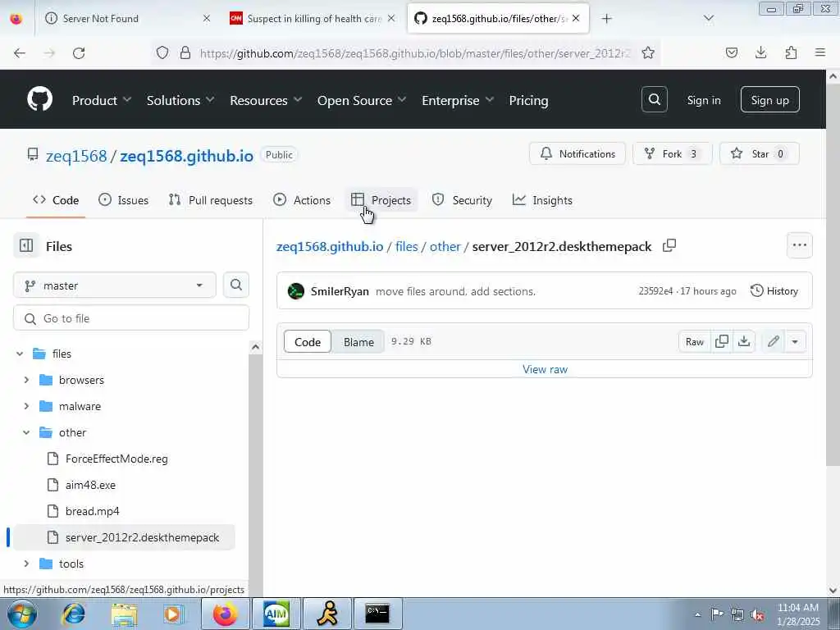Click the GitHub Octocat logo

[39, 99]
